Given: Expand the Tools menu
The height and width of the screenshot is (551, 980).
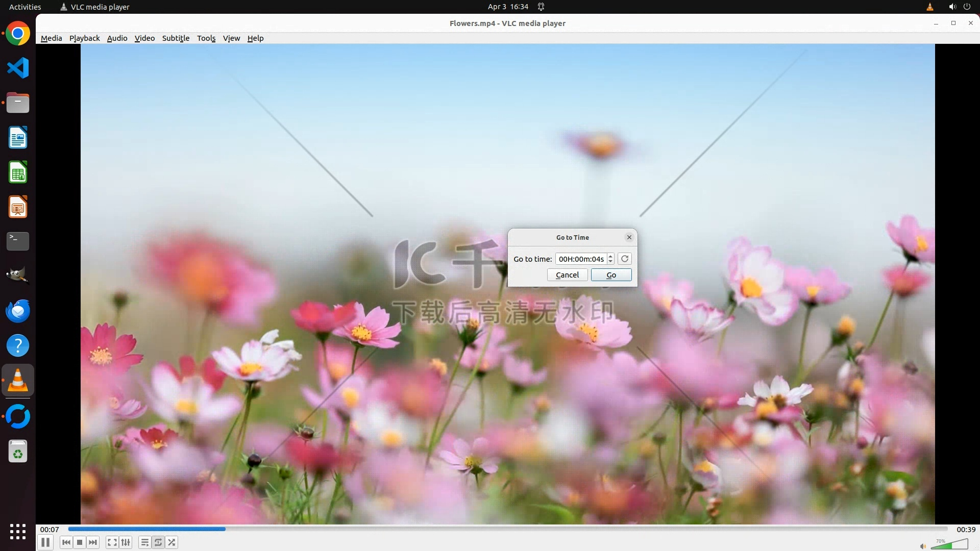Looking at the screenshot, I should click(x=206, y=38).
